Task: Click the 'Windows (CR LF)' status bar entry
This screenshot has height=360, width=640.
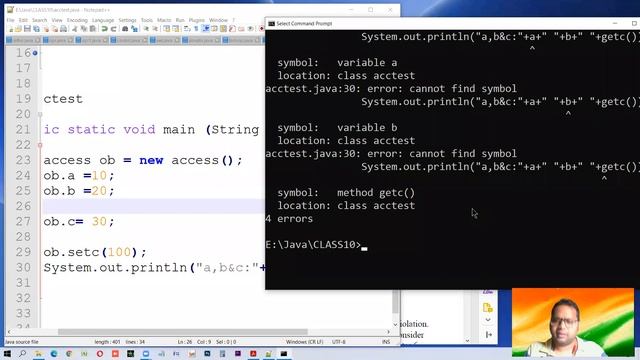Action: coord(304,342)
